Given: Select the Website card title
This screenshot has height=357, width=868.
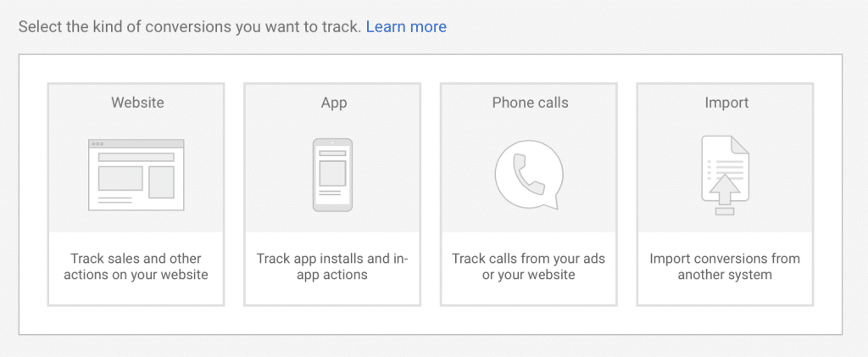Looking at the screenshot, I should click(x=137, y=103).
